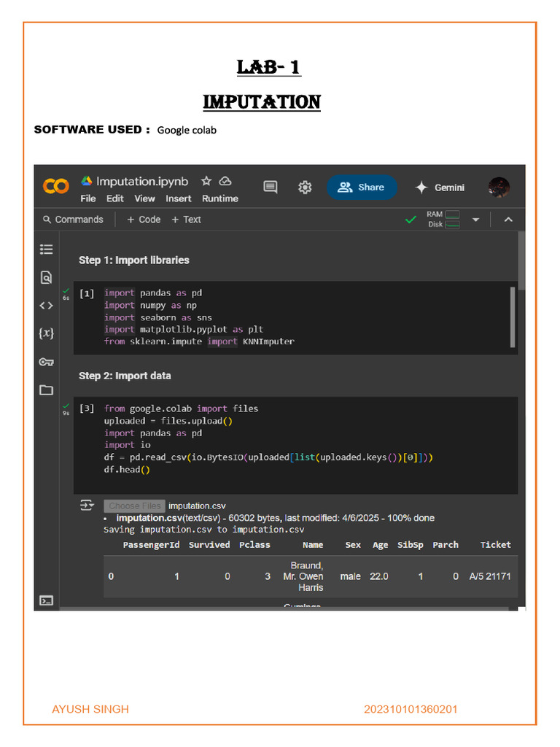Viewport: 560px width, 747px height.
Task: Click the Parch column header
Action: pyautogui.click(x=446, y=545)
